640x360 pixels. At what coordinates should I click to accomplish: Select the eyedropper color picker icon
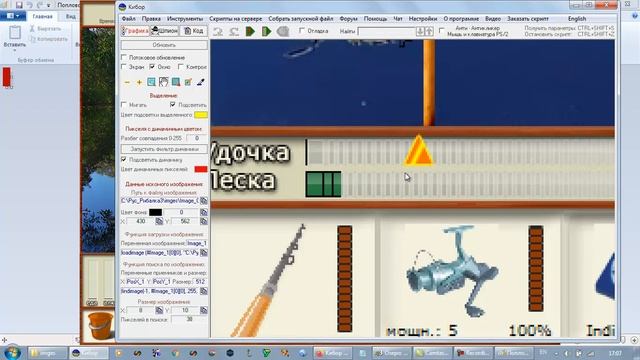[x=200, y=82]
